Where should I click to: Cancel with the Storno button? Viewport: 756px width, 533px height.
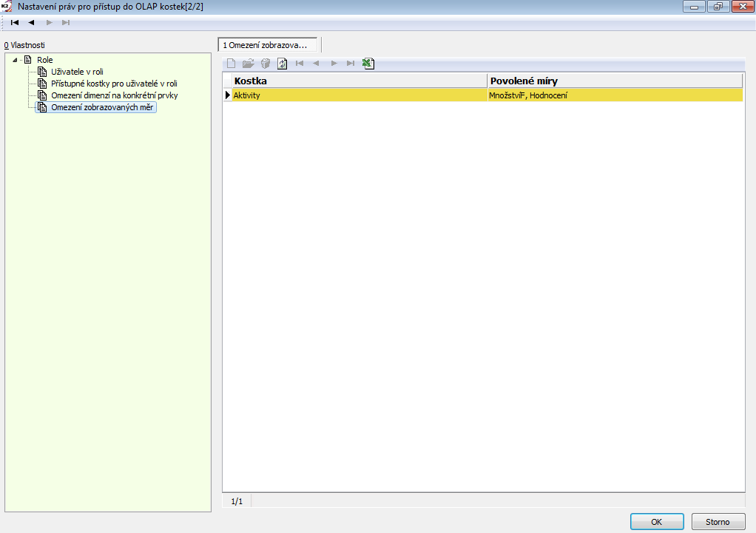(x=718, y=522)
